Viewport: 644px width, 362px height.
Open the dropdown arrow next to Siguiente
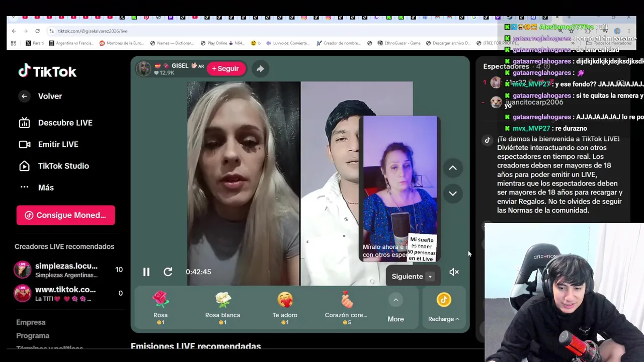430,277
